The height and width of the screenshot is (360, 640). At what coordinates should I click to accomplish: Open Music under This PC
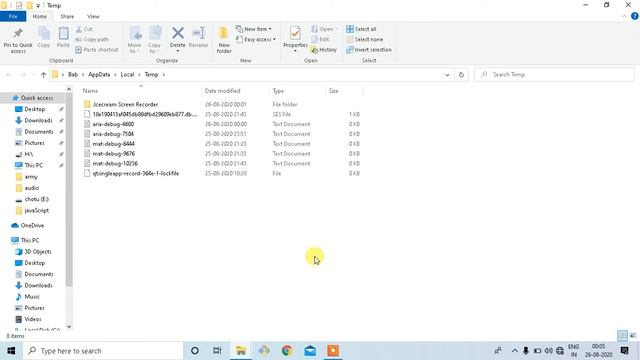31,297
